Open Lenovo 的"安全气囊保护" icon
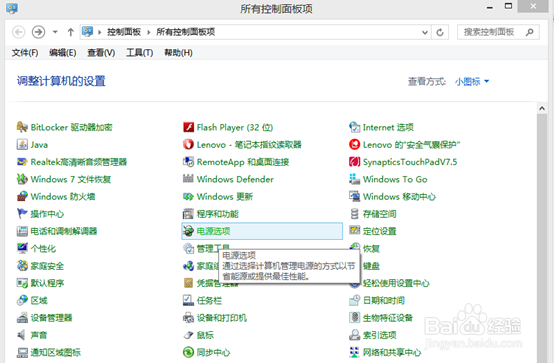 [354, 144]
